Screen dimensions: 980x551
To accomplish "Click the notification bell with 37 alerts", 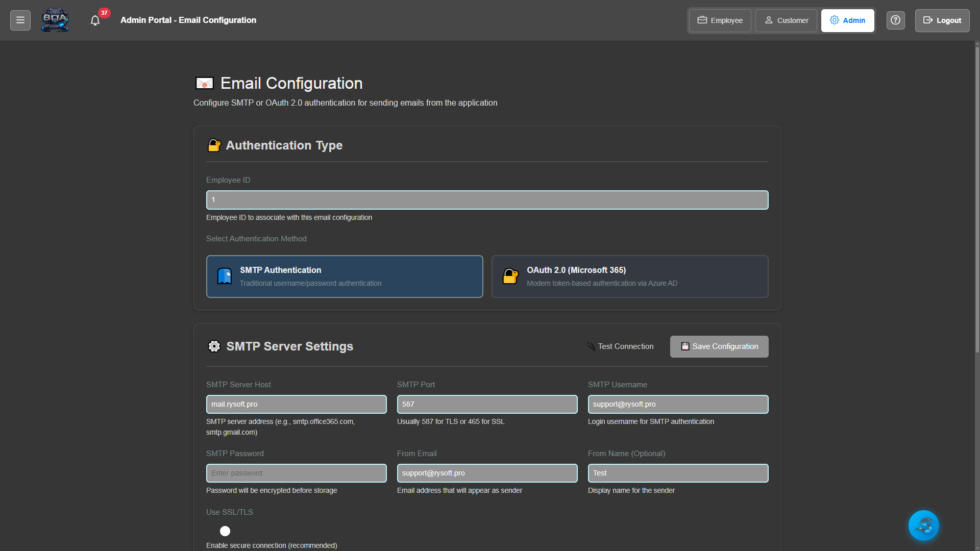I will (95, 20).
